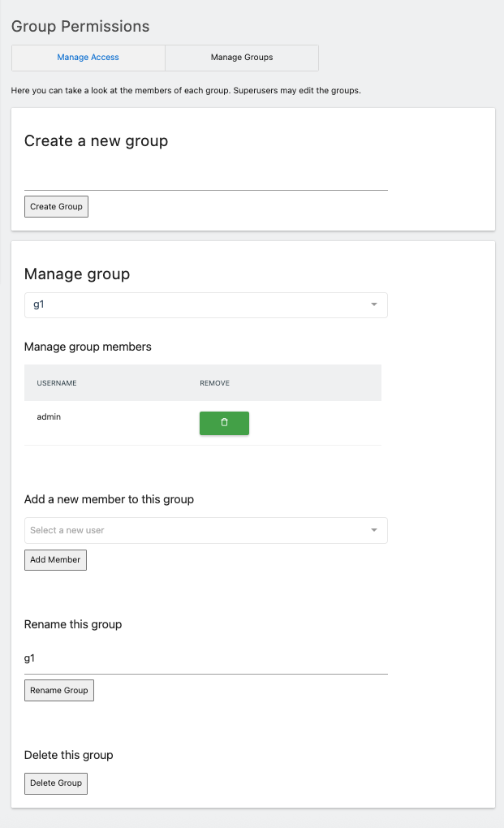Remove admin using the green trash icon
This screenshot has width=504, height=828.
(x=224, y=423)
